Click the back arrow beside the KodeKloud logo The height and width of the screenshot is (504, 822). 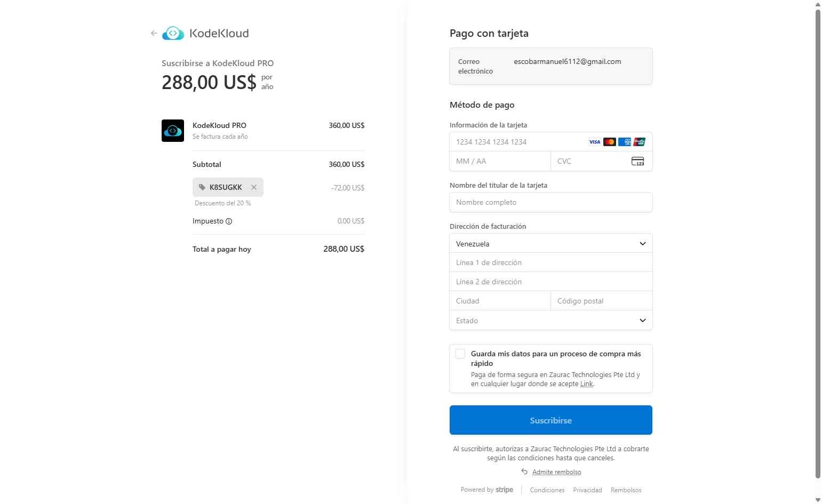[x=154, y=33]
